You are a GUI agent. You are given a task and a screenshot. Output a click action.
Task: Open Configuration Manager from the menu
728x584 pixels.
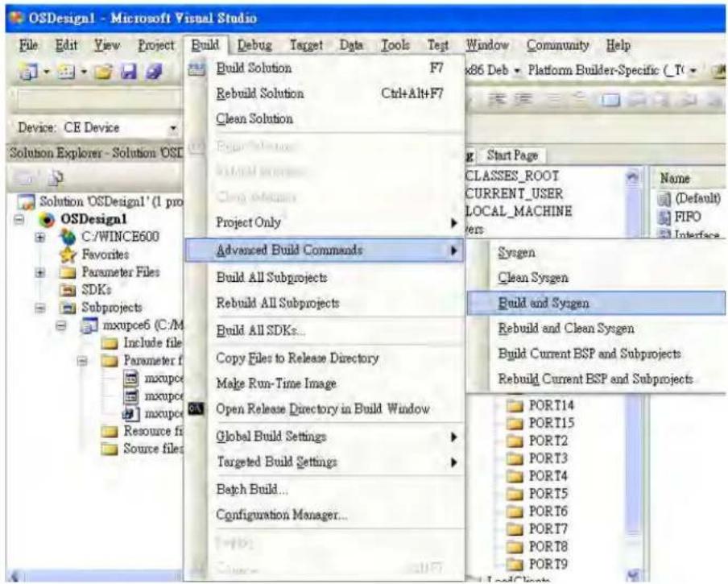pyautogui.click(x=325, y=515)
